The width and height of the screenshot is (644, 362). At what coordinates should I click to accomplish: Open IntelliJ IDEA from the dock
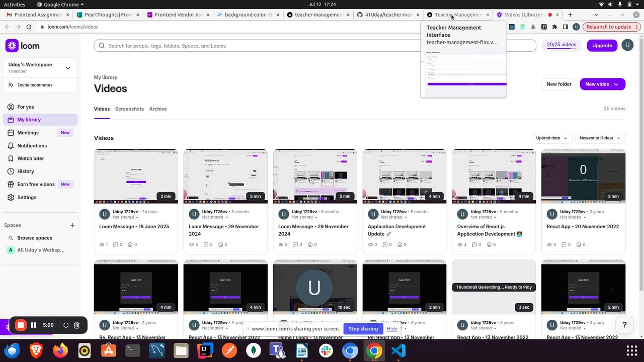(205, 350)
